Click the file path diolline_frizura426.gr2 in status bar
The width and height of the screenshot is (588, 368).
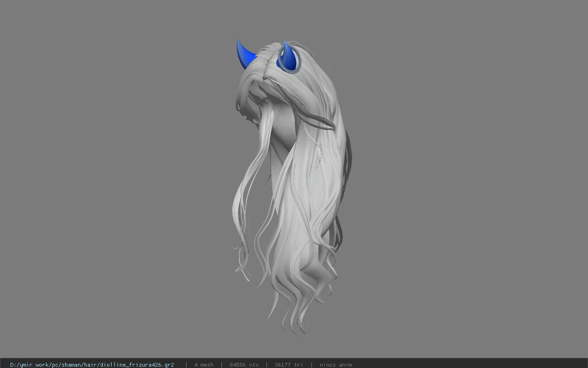coord(92,365)
